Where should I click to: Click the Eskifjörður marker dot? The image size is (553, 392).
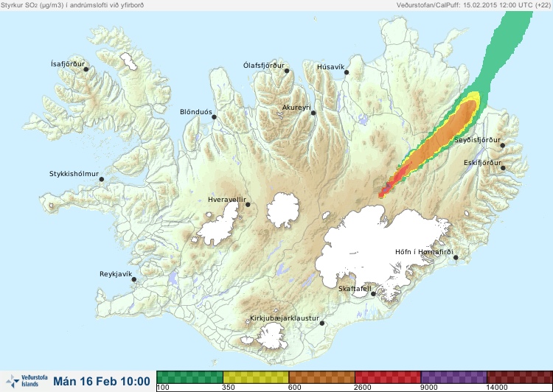click(x=503, y=168)
